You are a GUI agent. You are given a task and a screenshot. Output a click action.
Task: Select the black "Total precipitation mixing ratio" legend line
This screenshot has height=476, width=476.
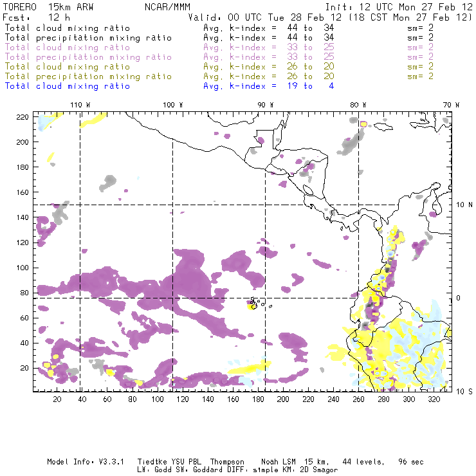(88, 38)
